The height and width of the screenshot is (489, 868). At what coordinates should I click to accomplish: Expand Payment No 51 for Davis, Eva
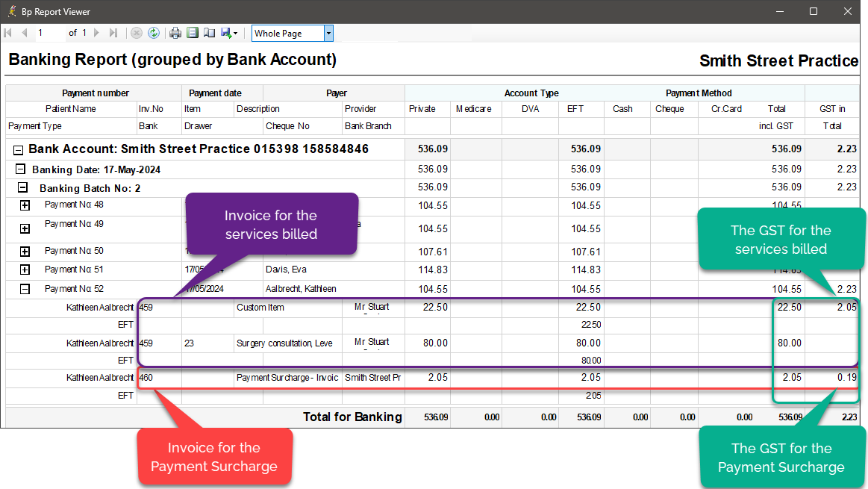pos(25,270)
